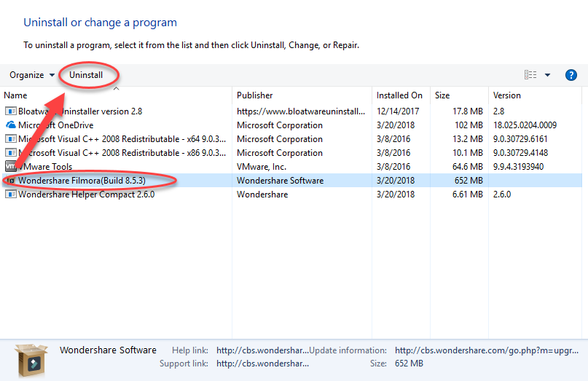The image size is (588, 381).
Task: Click the Uninstall toolbar button
Action: 86,75
